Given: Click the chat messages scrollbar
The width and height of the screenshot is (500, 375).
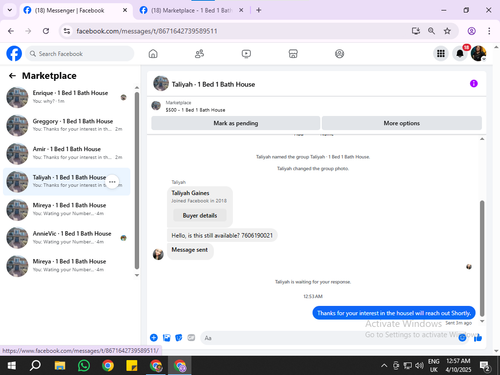Looking at the screenshot, I should (482, 258).
